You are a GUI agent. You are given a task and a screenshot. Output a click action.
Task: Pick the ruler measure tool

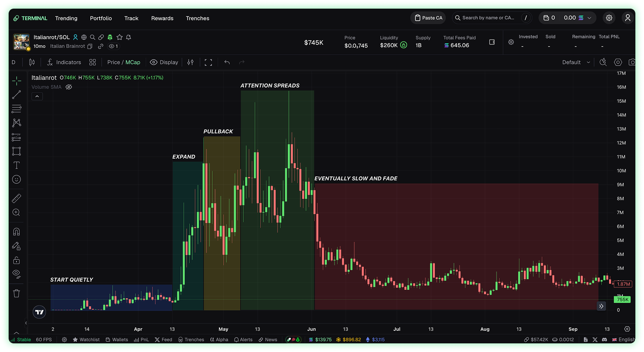(16, 198)
